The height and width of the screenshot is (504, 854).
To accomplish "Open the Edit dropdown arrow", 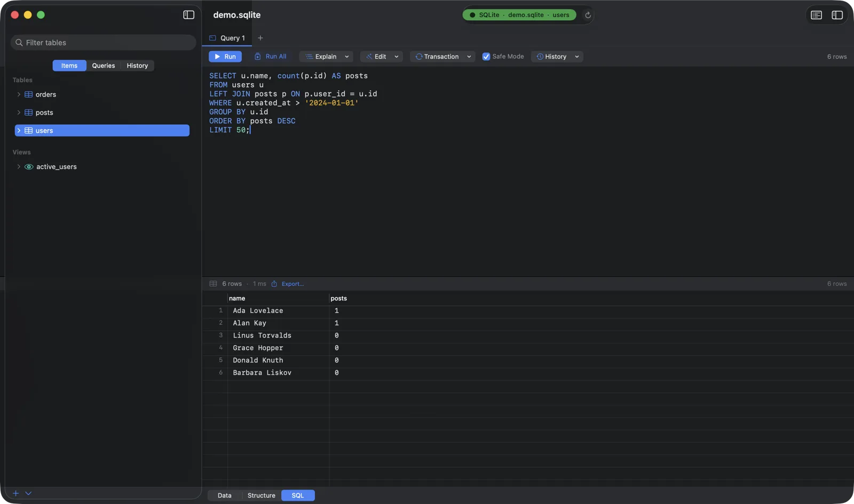I will pos(397,57).
